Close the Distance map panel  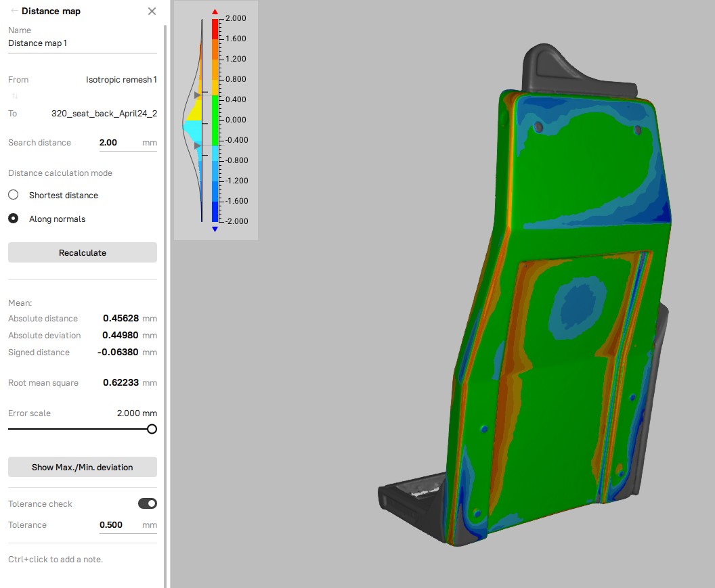tap(152, 11)
